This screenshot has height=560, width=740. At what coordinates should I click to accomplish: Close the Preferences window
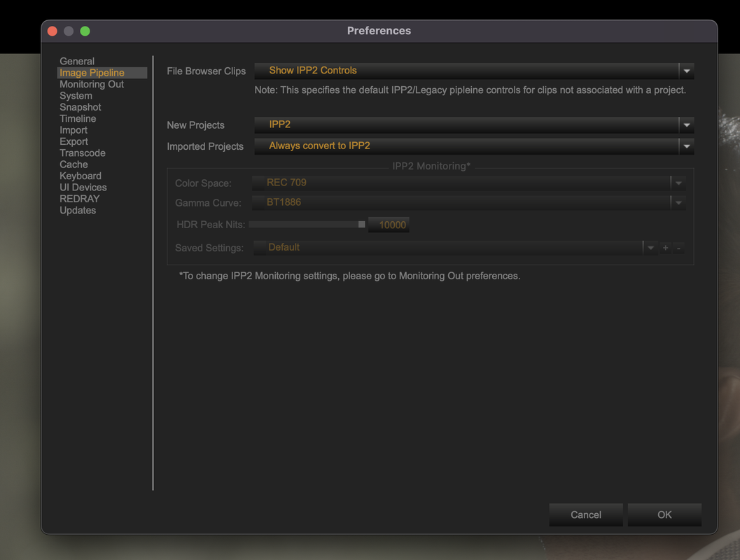pyautogui.click(x=53, y=31)
